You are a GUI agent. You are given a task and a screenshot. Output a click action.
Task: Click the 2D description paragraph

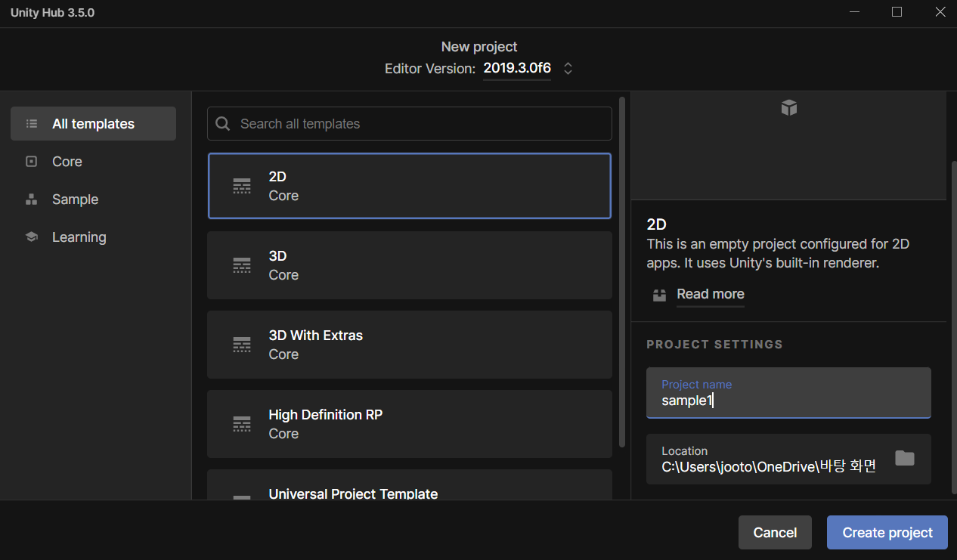coord(778,254)
